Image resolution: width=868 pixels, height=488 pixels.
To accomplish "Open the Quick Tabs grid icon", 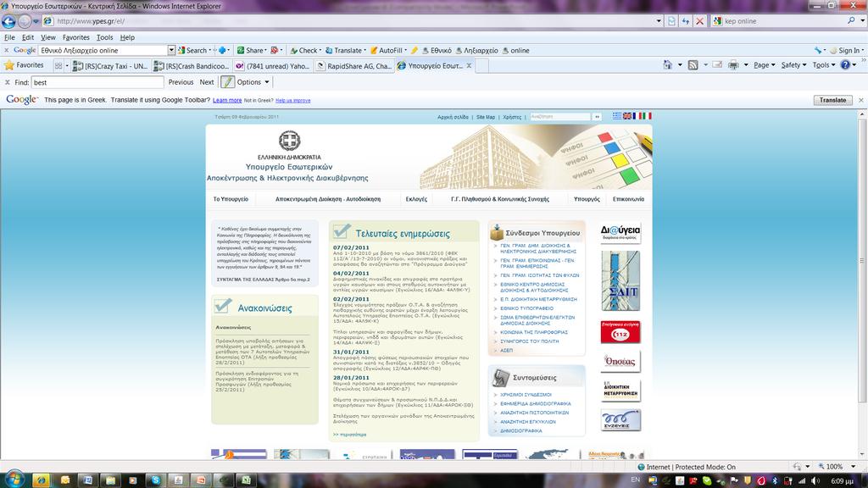I will pos(58,65).
